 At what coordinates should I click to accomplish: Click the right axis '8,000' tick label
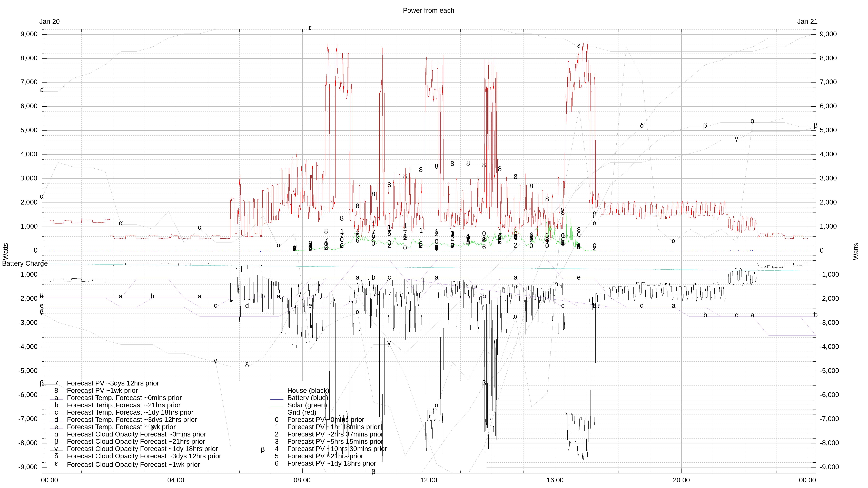(x=828, y=58)
